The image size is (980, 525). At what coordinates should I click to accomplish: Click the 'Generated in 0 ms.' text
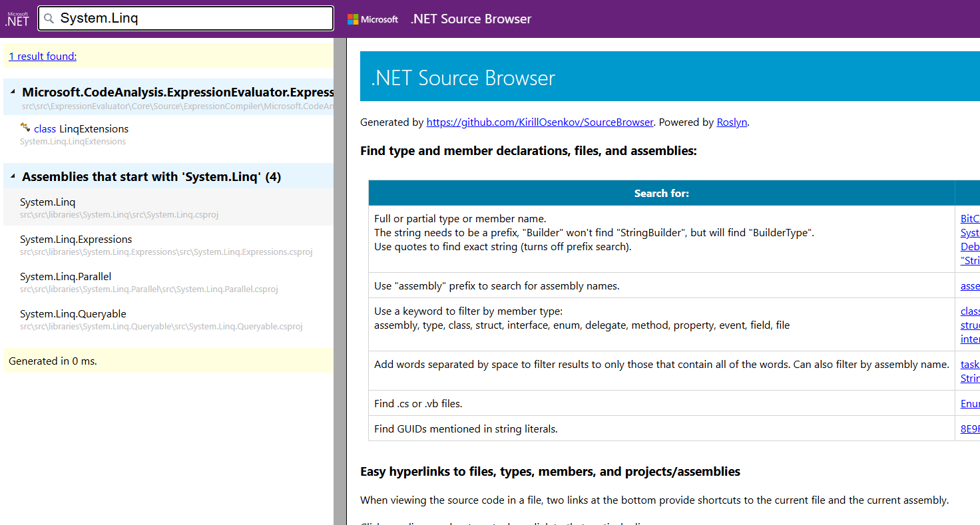53,361
